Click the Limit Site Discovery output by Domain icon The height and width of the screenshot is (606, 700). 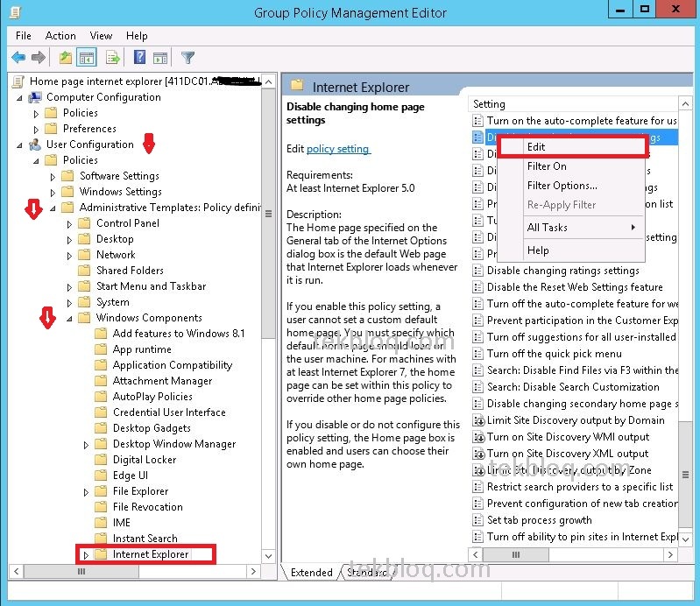pos(478,420)
